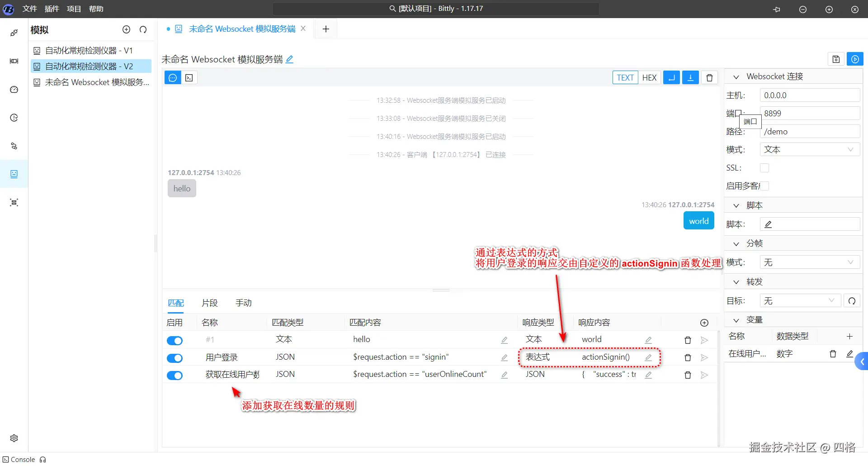Edit the 在线用户 variable

click(849, 354)
